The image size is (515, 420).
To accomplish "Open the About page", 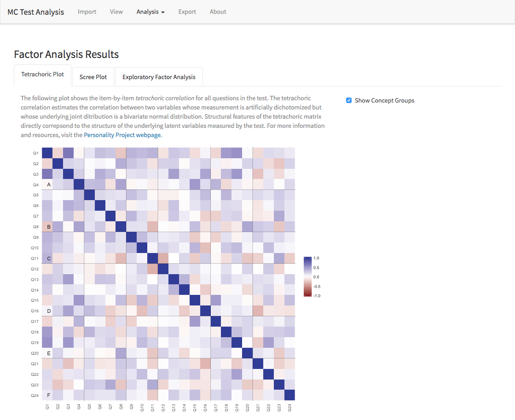I will [x=218, y=12].
